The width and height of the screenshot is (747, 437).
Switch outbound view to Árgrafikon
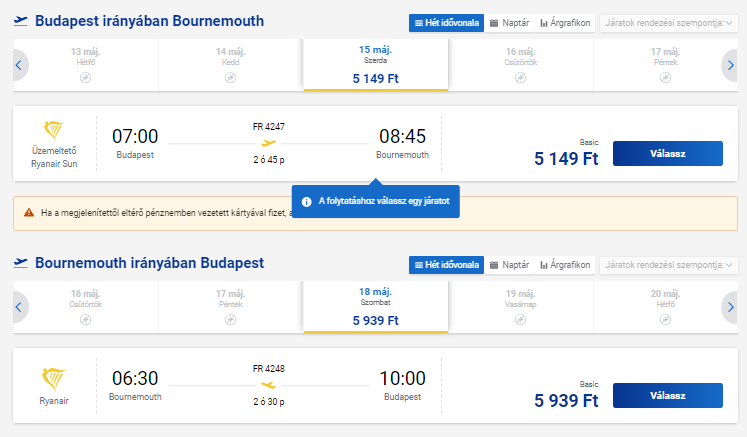click(565, 23)
